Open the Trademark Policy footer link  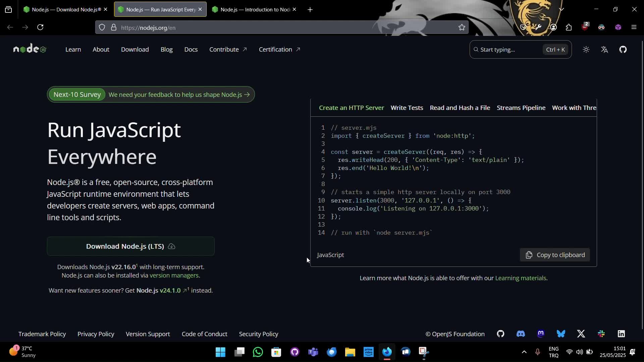(x=42, y=334)
